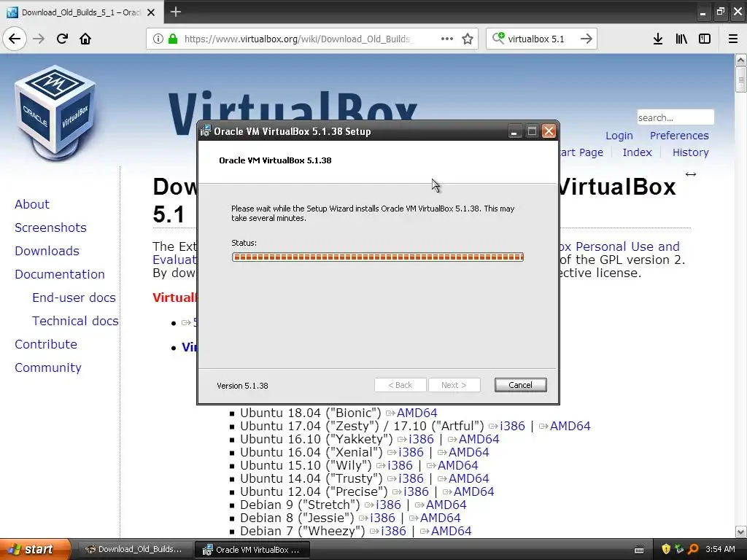Click the disabled Next button in Setup
The image size is (747, 560).
coord(454,385)
